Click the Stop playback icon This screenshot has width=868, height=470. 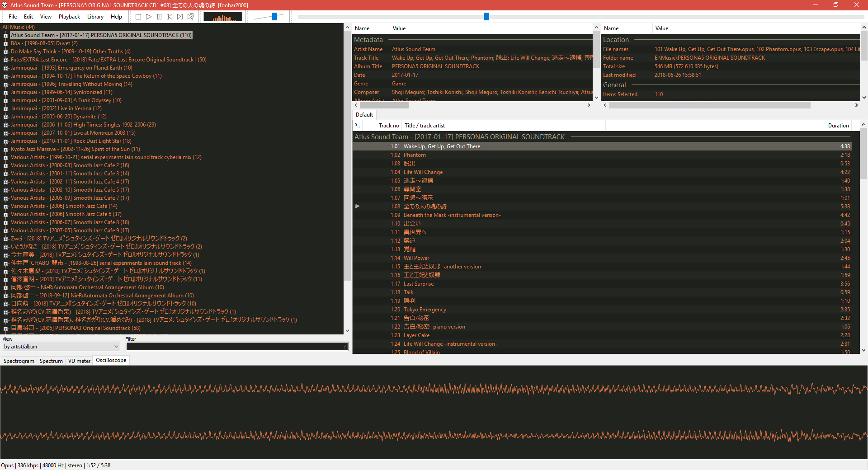tap(138, 17)
